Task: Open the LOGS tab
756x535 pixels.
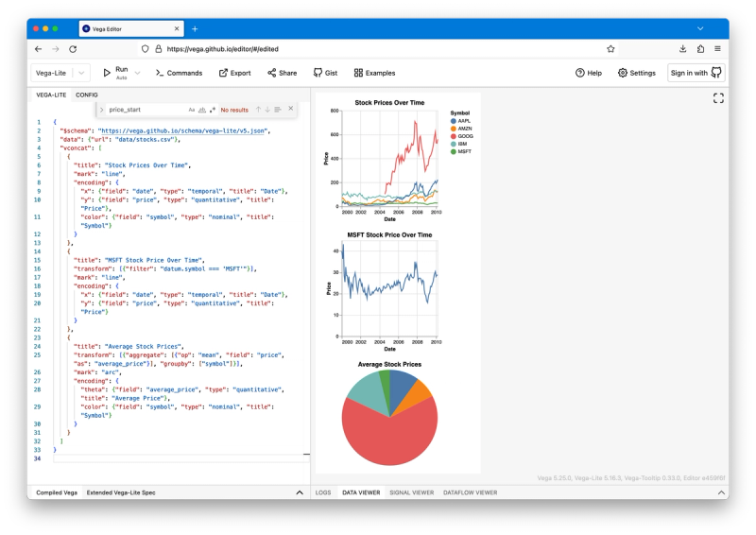Action: (323, 492)
